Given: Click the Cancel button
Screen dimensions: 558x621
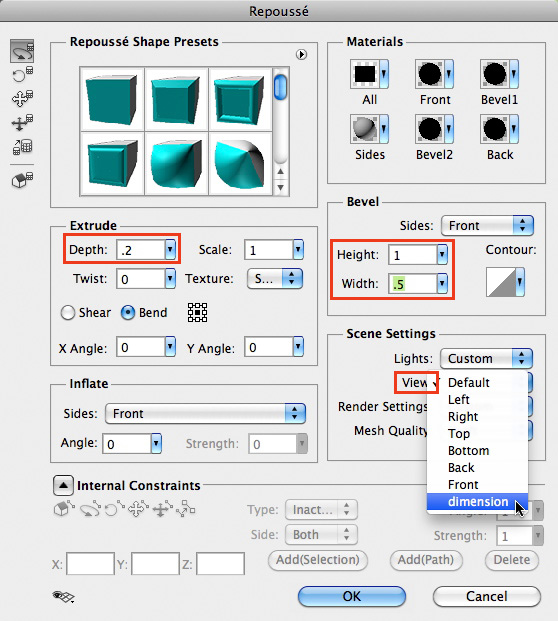Looking at the screenshot, I should 487,596.
